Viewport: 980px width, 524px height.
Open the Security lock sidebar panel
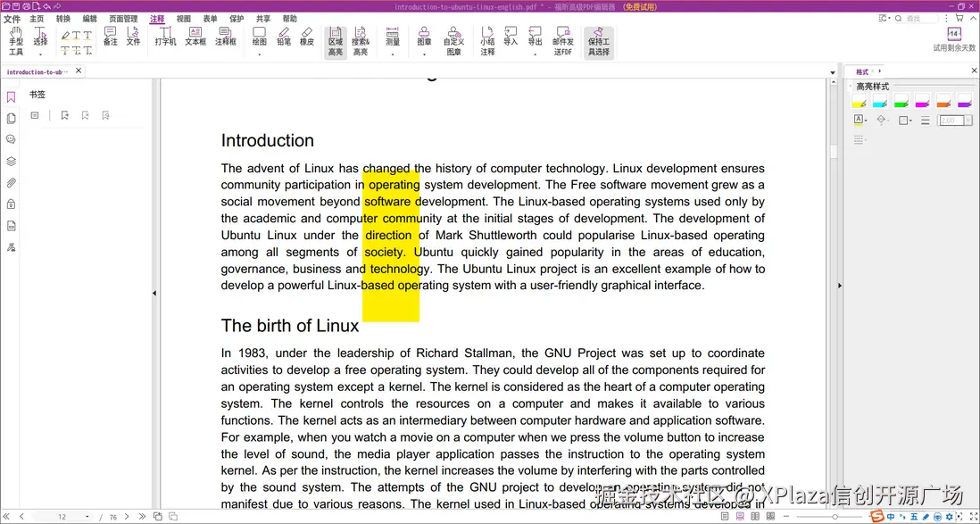[11, 204]
